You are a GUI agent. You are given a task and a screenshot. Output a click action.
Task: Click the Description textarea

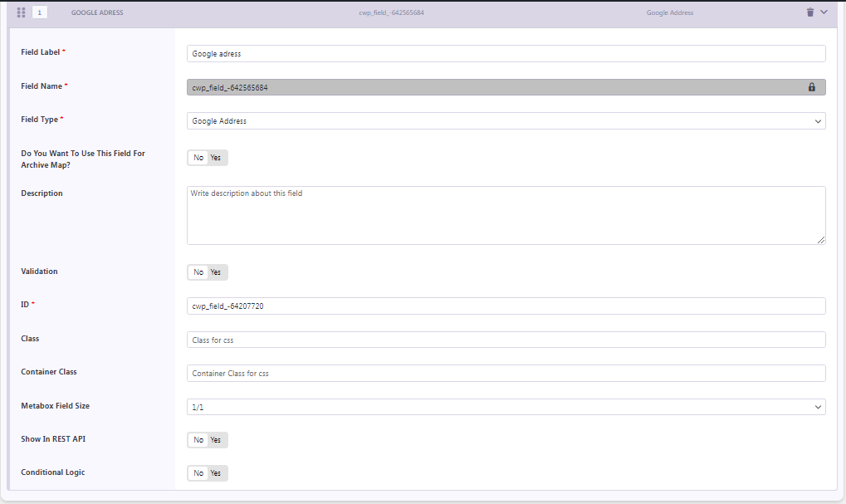click(x=506, y=215)
